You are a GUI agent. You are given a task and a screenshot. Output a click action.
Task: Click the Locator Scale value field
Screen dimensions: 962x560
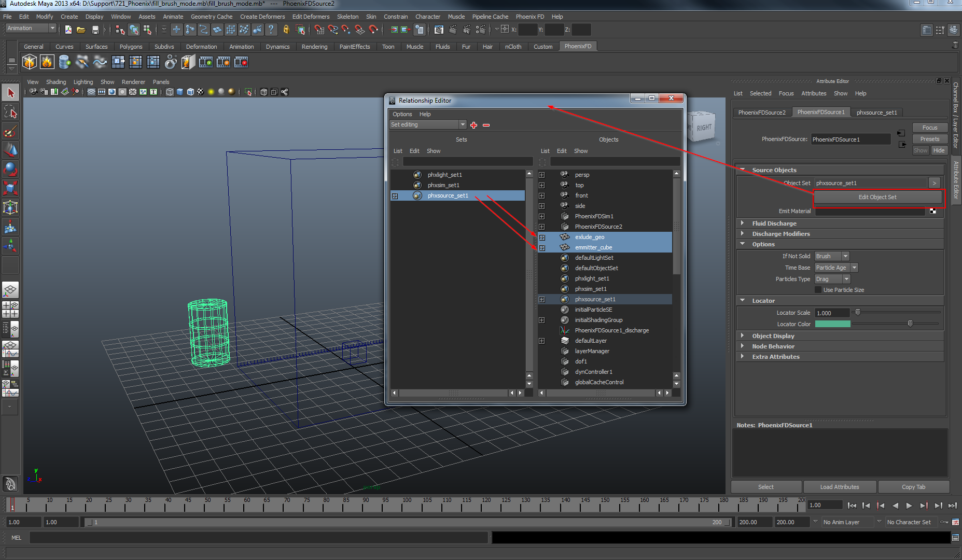pyautogui.click(x=832, y=313)
